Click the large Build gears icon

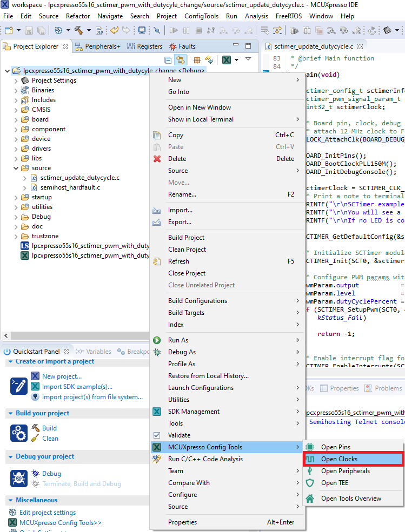(x=19, y=433)
